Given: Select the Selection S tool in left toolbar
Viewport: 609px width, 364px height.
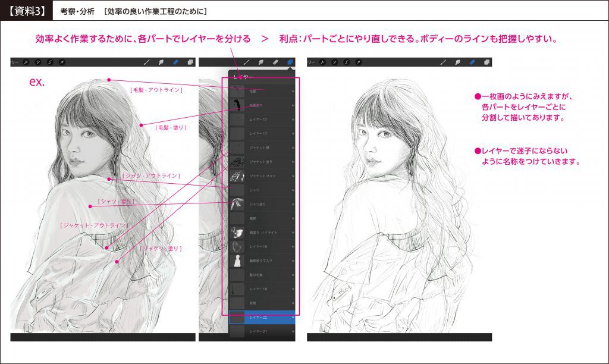Looking at the screenshot, I should tap(49, 62).
